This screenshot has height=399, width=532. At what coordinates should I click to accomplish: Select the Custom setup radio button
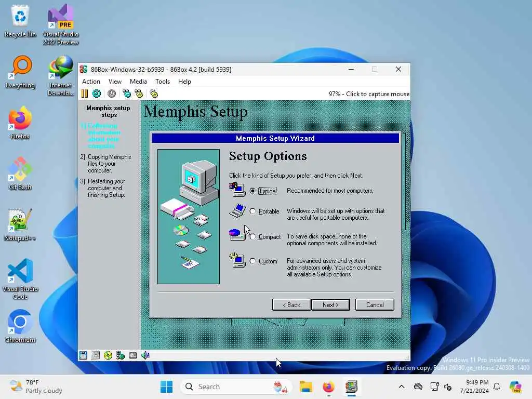(x=252, y=261)
